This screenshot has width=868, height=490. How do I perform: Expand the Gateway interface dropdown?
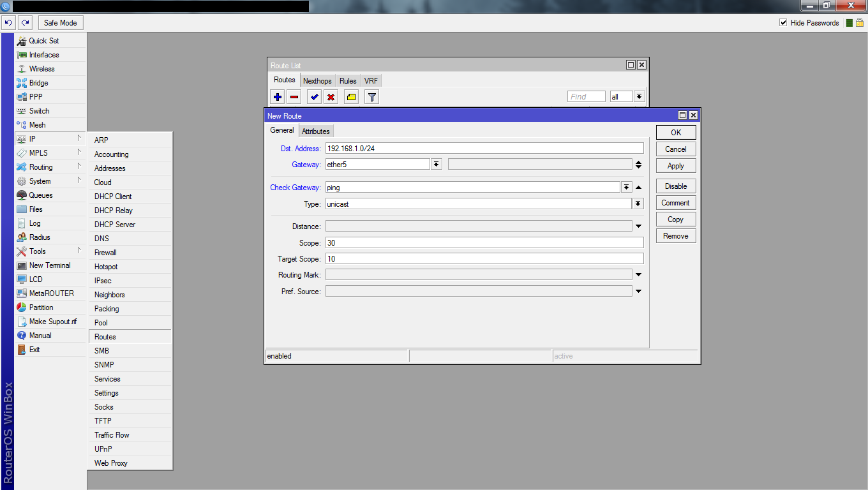[x=437, y=165]
